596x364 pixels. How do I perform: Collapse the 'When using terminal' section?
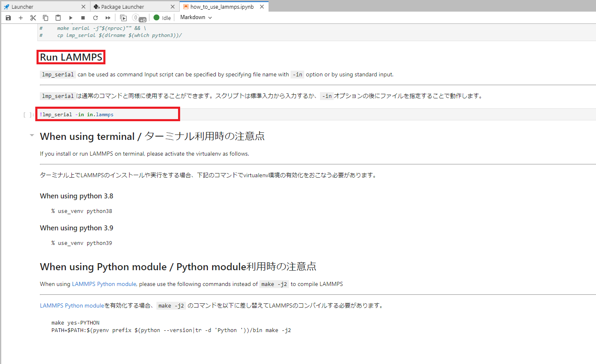[x=32, y=135]
